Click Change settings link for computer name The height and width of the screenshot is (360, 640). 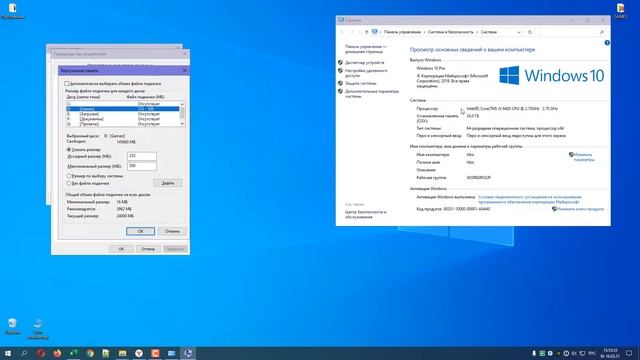coord(583,157)
